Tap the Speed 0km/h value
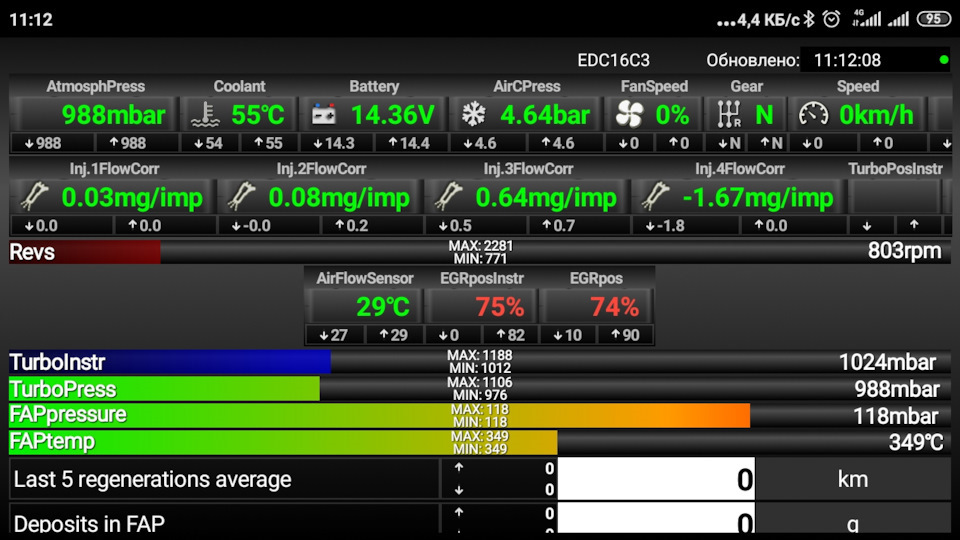 pos(876,114)
